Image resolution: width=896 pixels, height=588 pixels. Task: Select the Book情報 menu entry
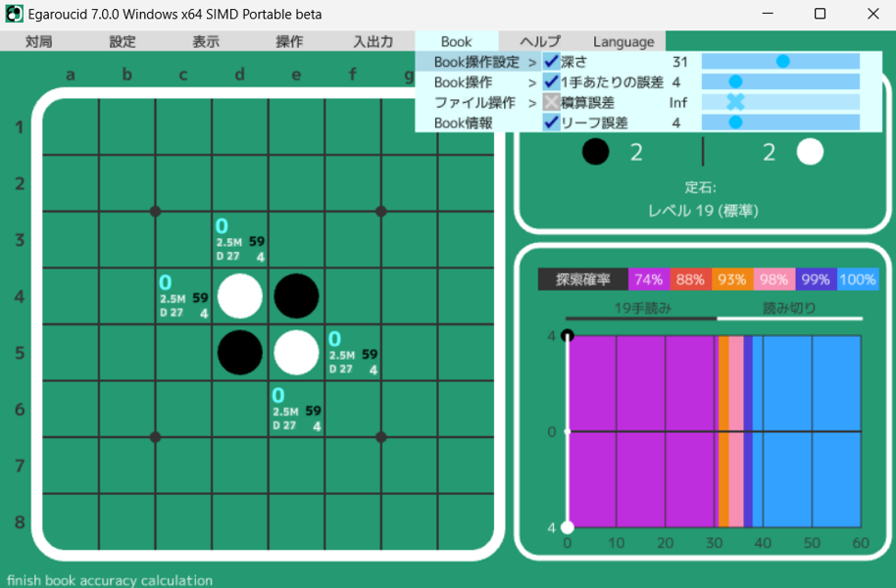coord(463,122)
